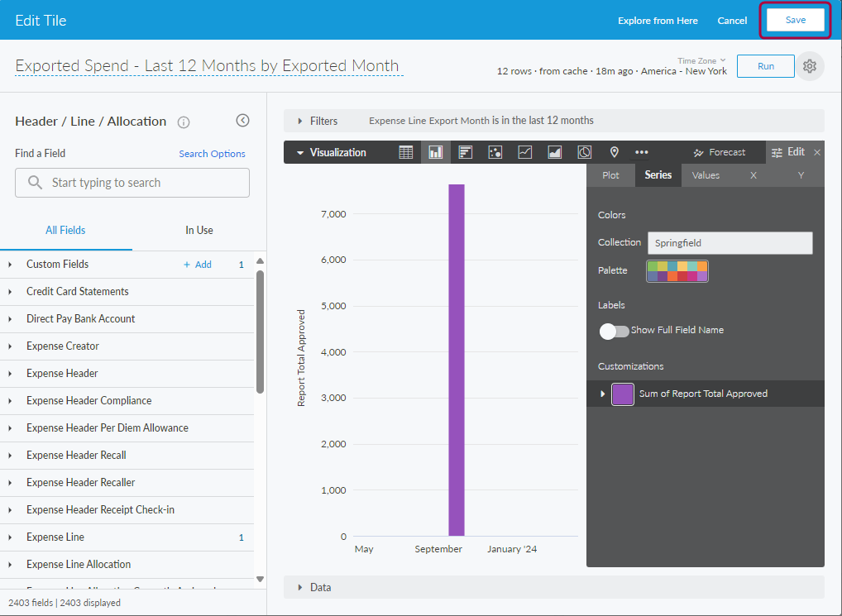This screenshot has width=842, height=616.
Task: Expand the Filters section
Action: [x=300, y=121]
